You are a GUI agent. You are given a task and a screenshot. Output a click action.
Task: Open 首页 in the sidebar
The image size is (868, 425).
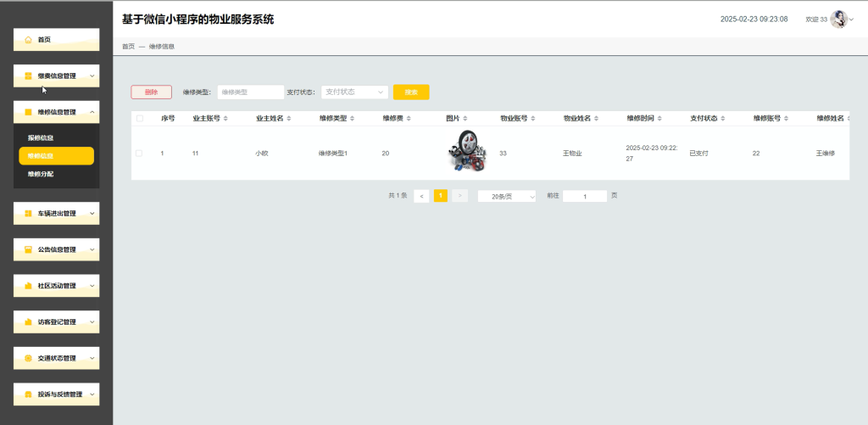(57, 40)
